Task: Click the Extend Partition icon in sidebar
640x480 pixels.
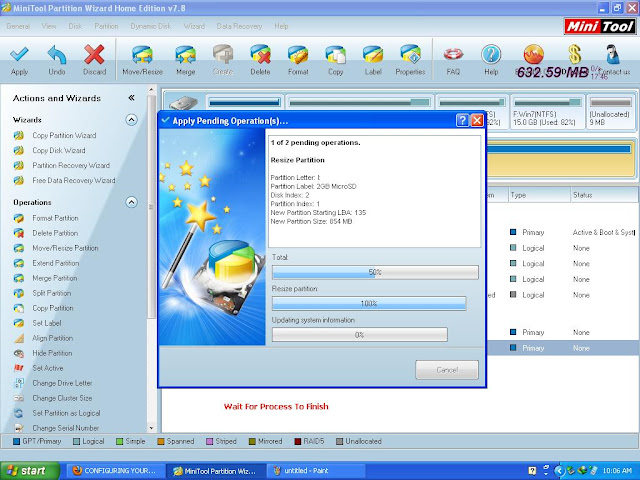Action: click(19, 263)
